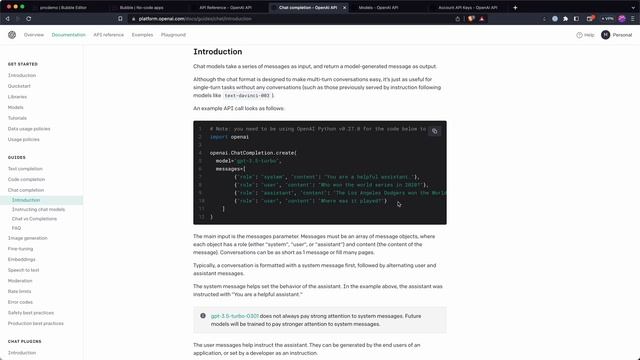Open the Examples nav item
The width and height of the screenshot is (640, 360).
pyautogui.click(x=142, y=35)
